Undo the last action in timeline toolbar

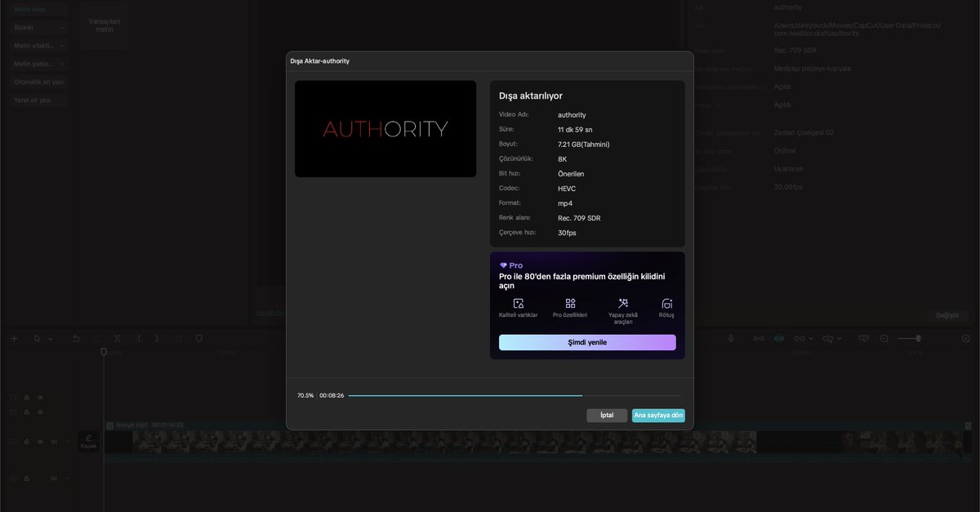tap(76, 338)
